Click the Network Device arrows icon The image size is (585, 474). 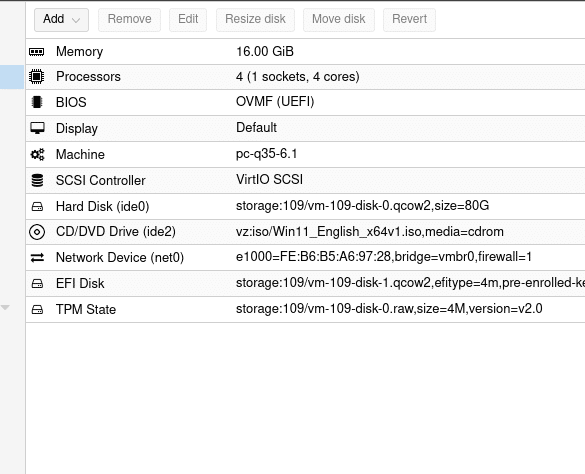[37, 258]
